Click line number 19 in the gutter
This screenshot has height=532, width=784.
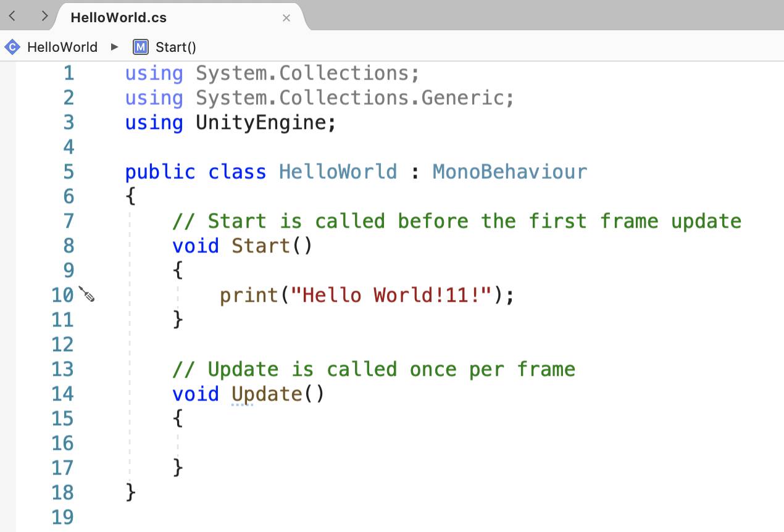62,517
